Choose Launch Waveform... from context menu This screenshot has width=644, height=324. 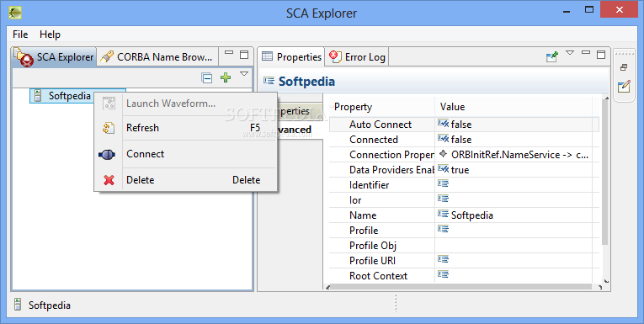pos(185,104)
